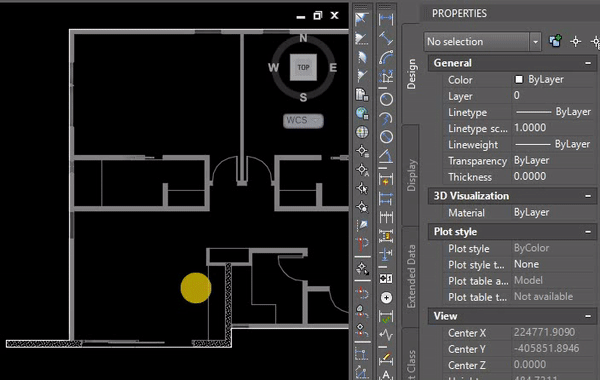
Task: Click the Linetype ByLayer value
Action: point(553,112)
